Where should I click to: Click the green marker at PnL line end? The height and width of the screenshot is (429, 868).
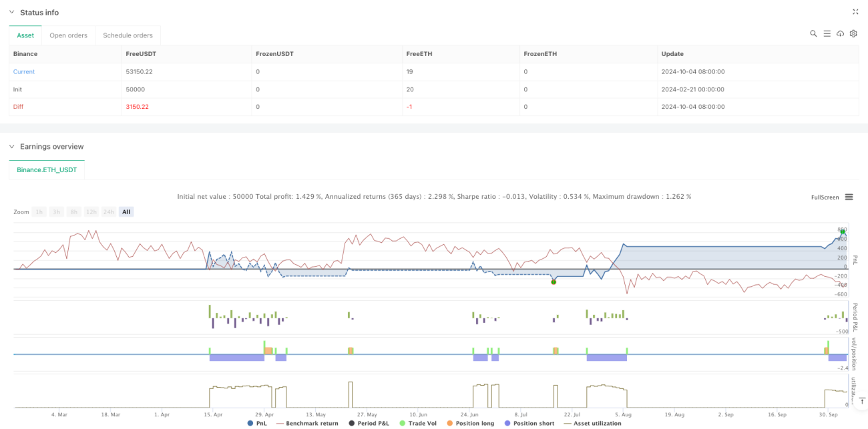pos(843,232)
